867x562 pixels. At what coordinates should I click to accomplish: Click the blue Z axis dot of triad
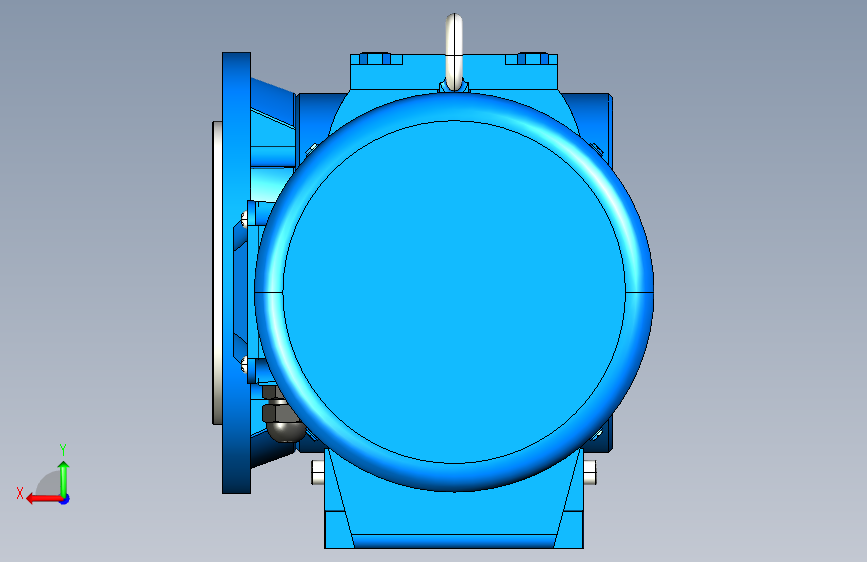(x=65, y=499)
